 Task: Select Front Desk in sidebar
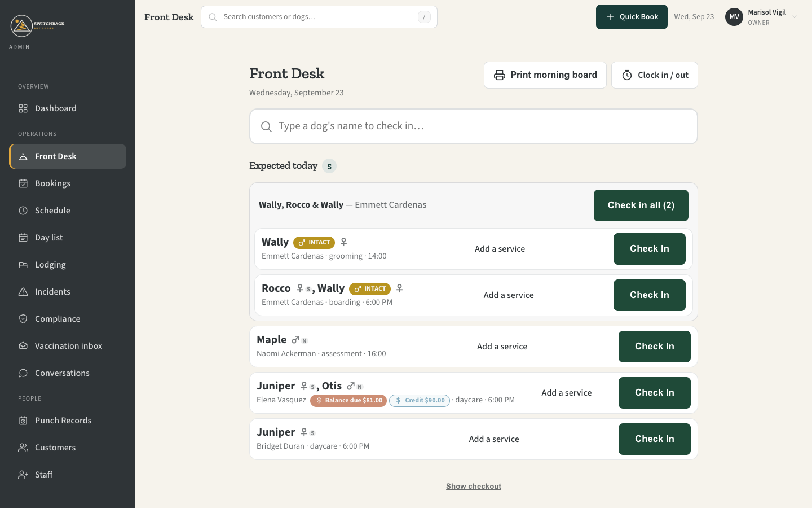pyautogui.click(x=68, y=156)
